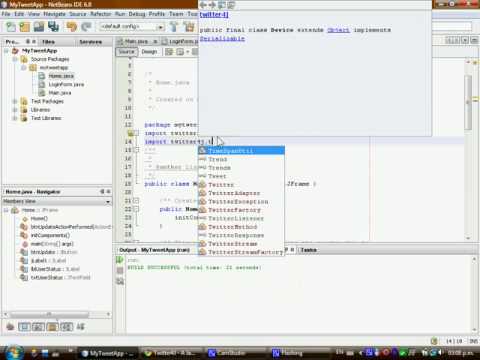Click the Design view button

tap(149, 52)
